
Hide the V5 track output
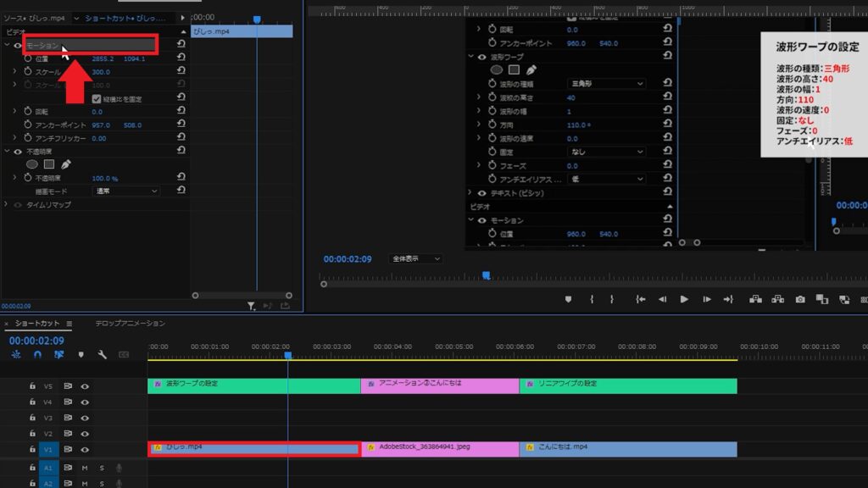pos(85,386)
